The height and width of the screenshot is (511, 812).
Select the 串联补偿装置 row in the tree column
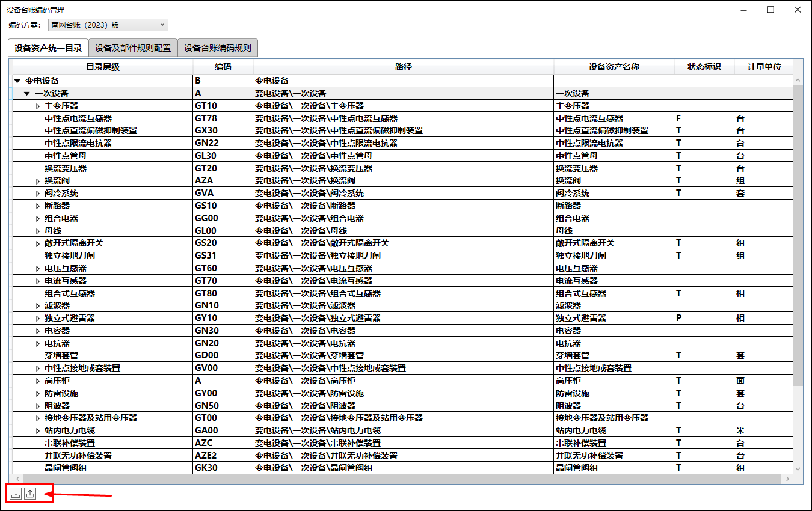70,443
